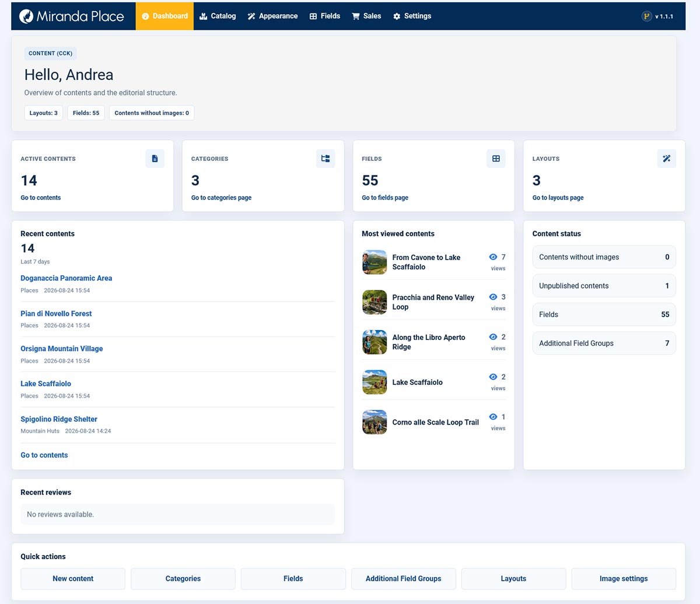Click the Categories folder-tree icon
700x604 pixels.
pos(325,159)
